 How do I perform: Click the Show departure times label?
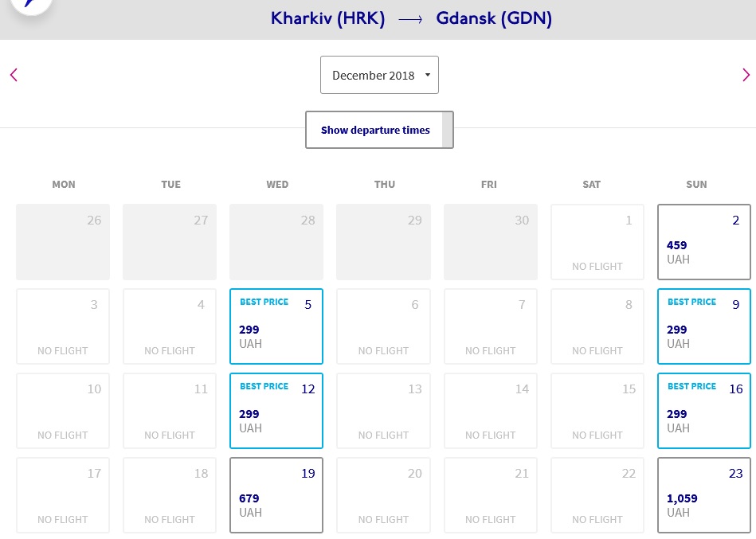click(x=375, y=130)
